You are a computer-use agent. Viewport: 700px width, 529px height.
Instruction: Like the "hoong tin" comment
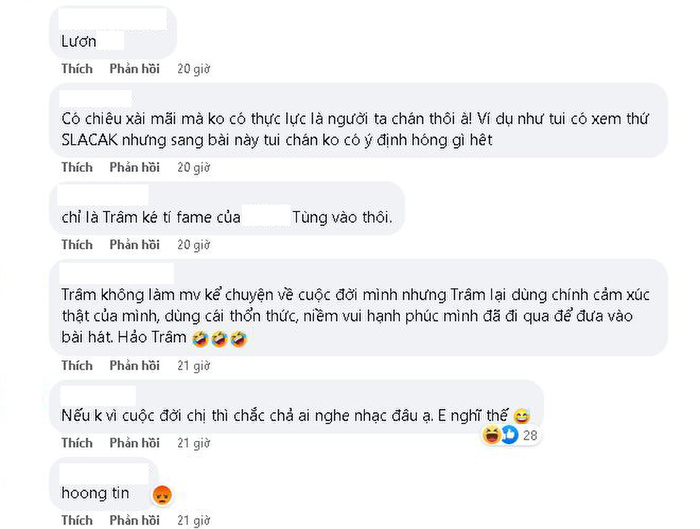[x=77, y=520]
